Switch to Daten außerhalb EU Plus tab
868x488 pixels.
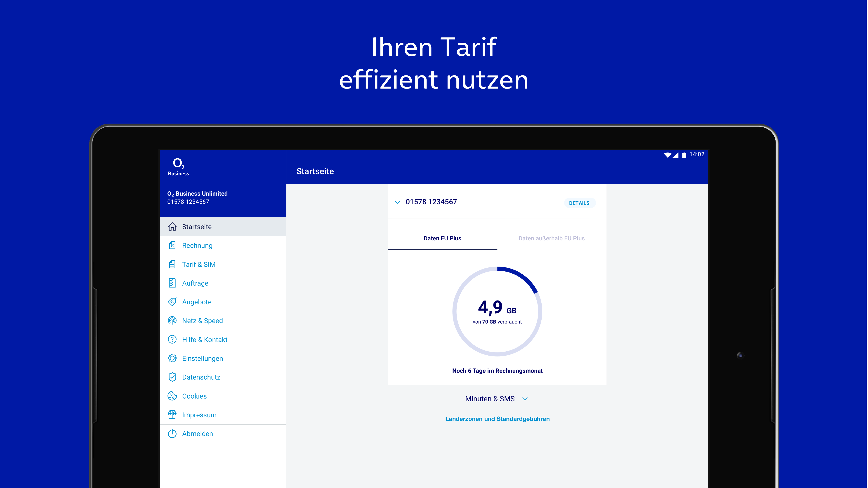click(551, 238)
